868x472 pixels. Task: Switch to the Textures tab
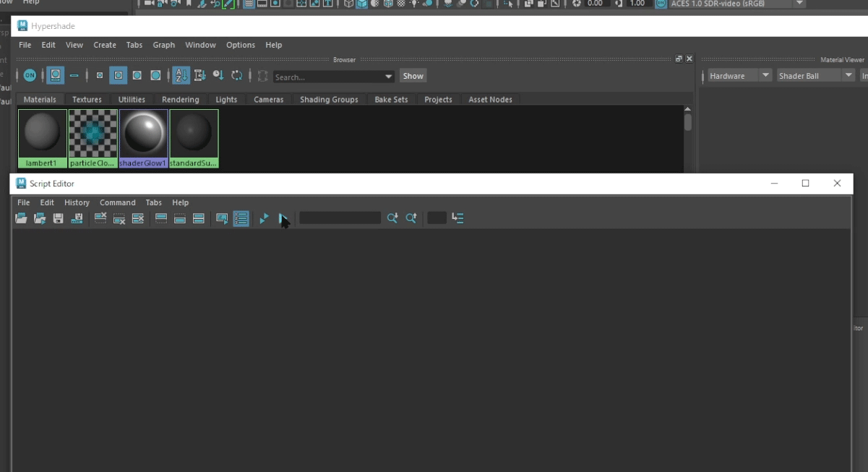point(87,100)
